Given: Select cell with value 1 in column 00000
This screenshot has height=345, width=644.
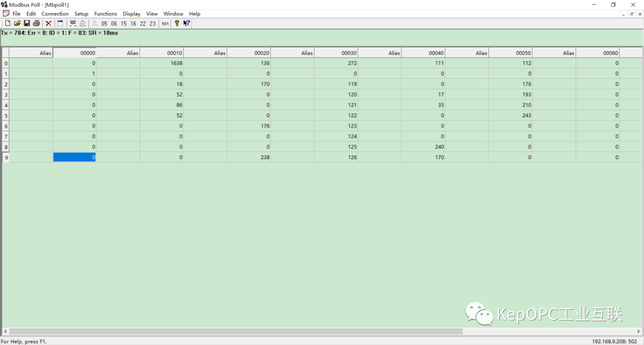Looking at the screenshot, I should 75,74.
